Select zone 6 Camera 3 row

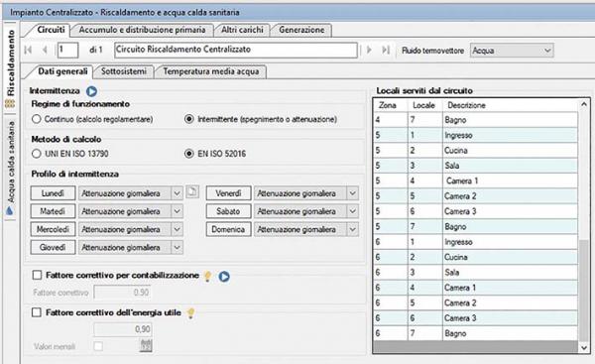(x=476, y=318)
